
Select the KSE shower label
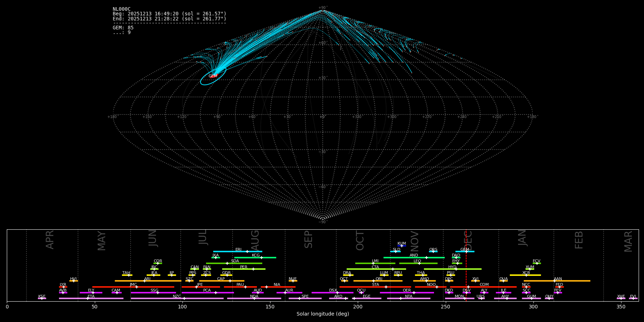(42, 297)
